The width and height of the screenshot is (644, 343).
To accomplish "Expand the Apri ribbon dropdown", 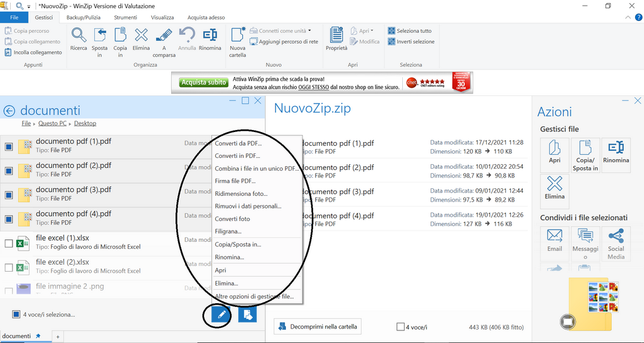I will [372, 31].
